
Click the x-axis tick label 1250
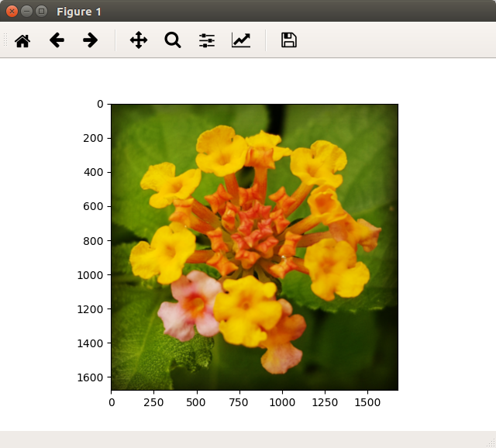[x=325, y=402]
